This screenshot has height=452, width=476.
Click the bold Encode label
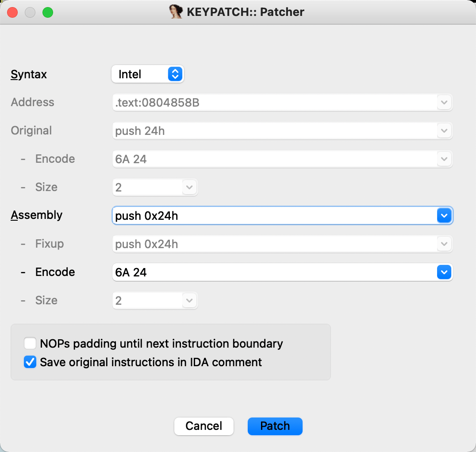click(55, 272)
